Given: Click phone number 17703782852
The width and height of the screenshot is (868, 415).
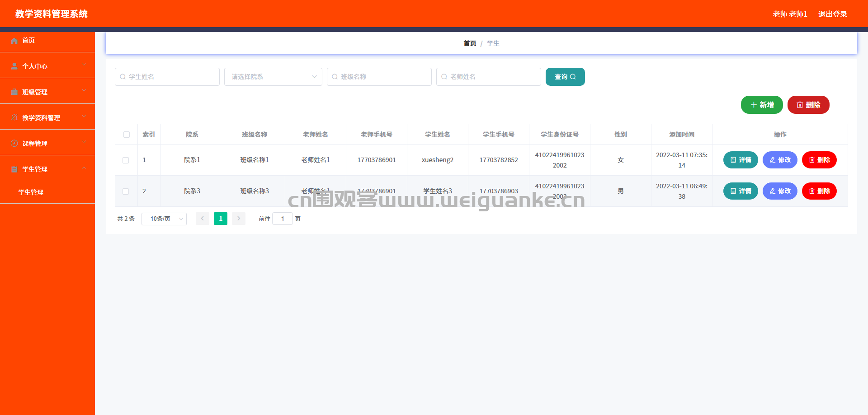Looking at the screenshot, I should click(499, 160).
